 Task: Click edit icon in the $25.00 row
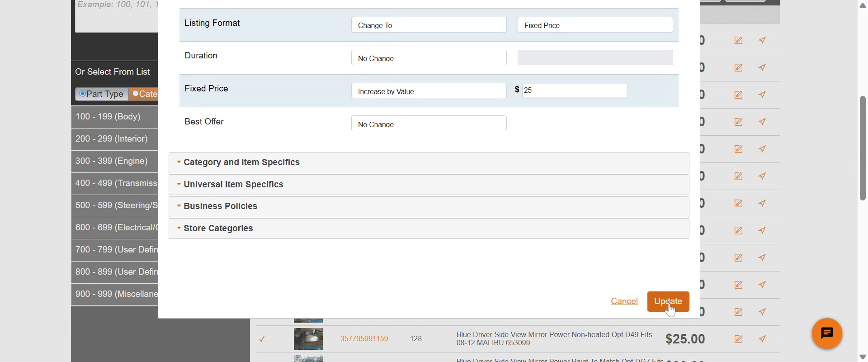738,339
